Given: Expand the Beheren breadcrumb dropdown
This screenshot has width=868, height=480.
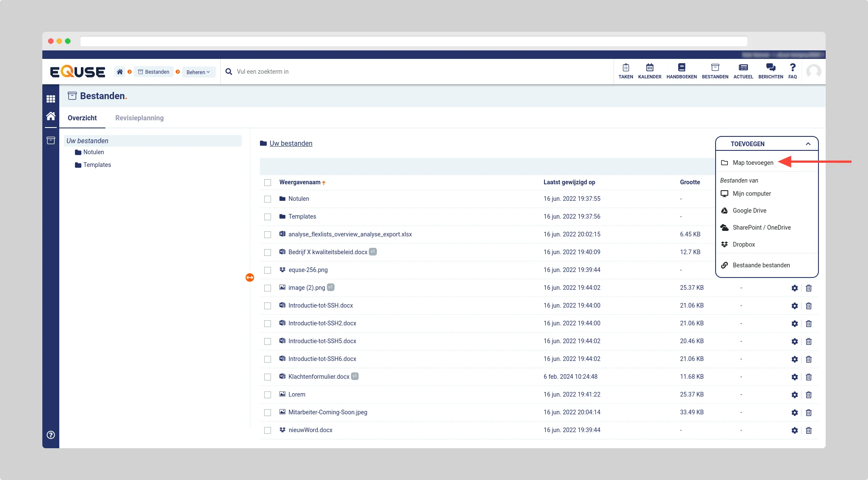Looking at the screenshot, I should coord(198,72).
